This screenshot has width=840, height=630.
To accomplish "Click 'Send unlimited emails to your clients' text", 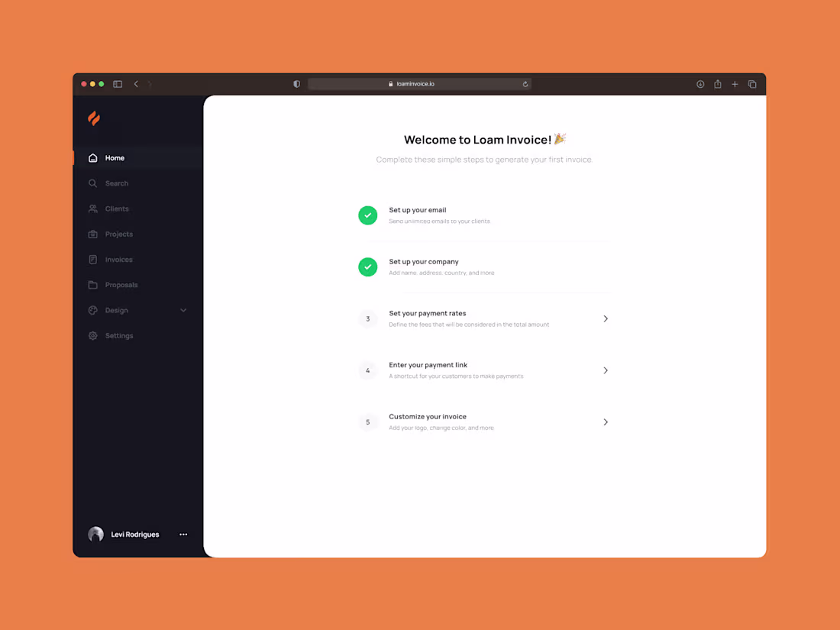I will (439, 221).
